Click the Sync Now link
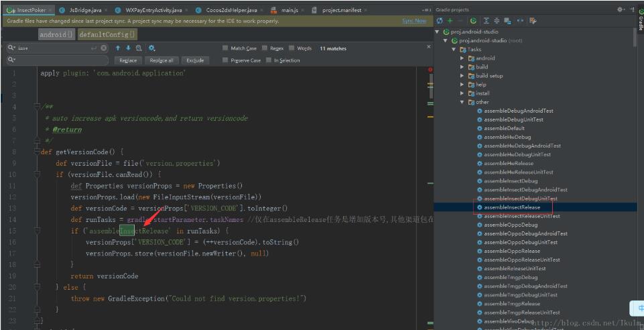The image size is (644, 330). [x=413, y=21]
